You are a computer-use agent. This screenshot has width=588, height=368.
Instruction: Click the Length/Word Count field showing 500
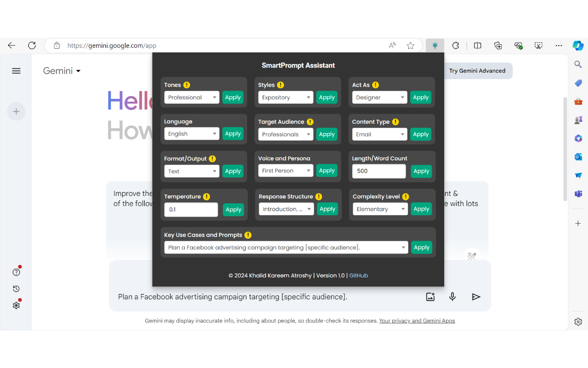(x=379, y=171)
